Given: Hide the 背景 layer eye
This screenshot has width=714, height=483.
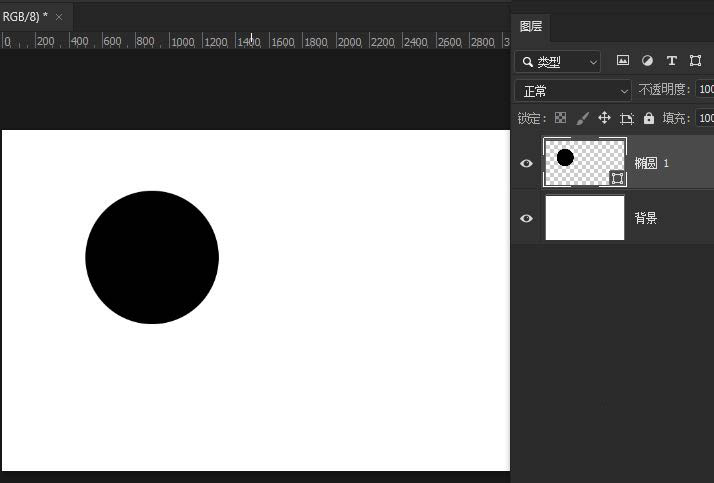Looking at the screenshot, I should 526,218.
